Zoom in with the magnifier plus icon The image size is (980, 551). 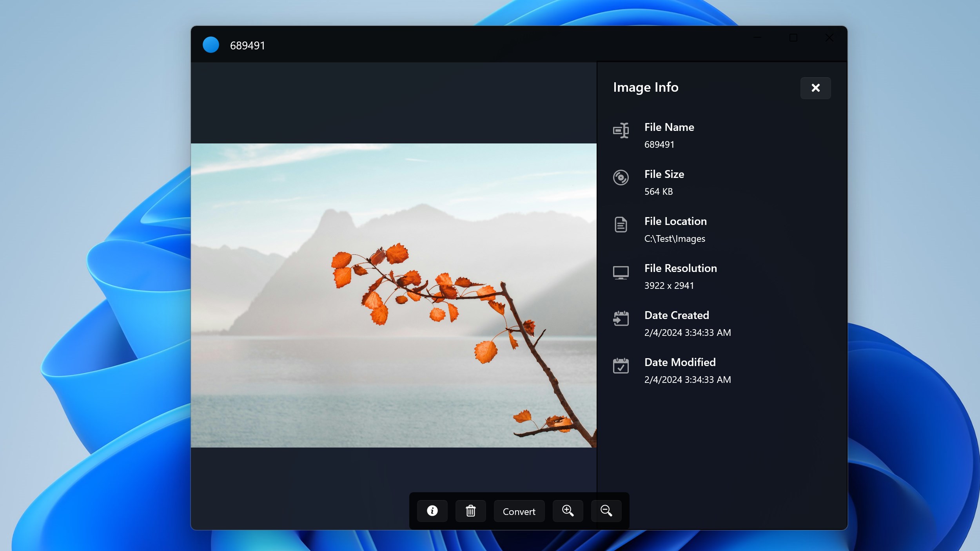pyautogui.click(x=568, y=511)
